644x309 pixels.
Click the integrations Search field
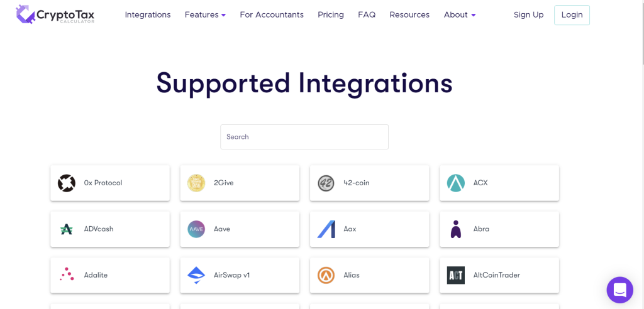tap(304, 137)
